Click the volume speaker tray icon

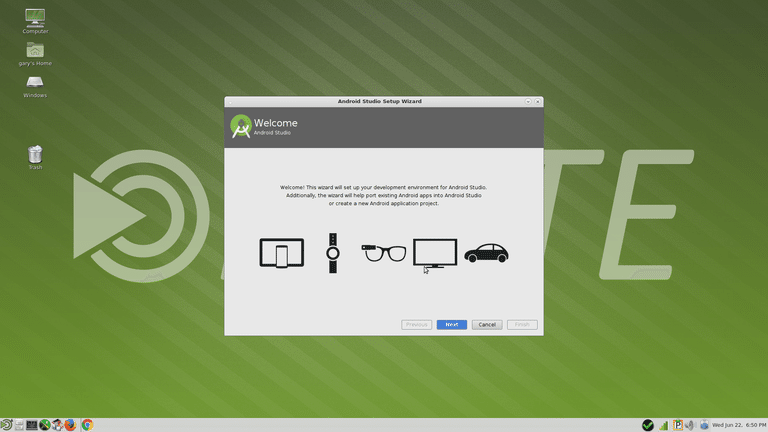690,425
